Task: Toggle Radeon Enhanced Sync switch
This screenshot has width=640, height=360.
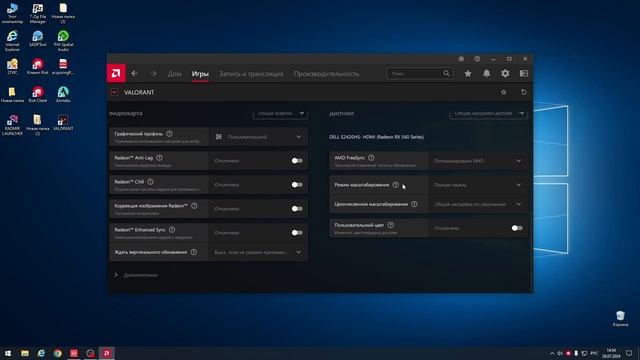Action: [x=297, y=233]
